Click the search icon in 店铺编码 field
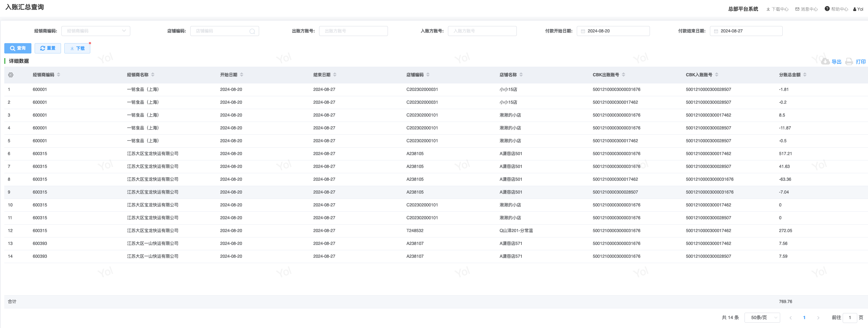This screenshot has height=328, width=868. [x=252, y=31]
